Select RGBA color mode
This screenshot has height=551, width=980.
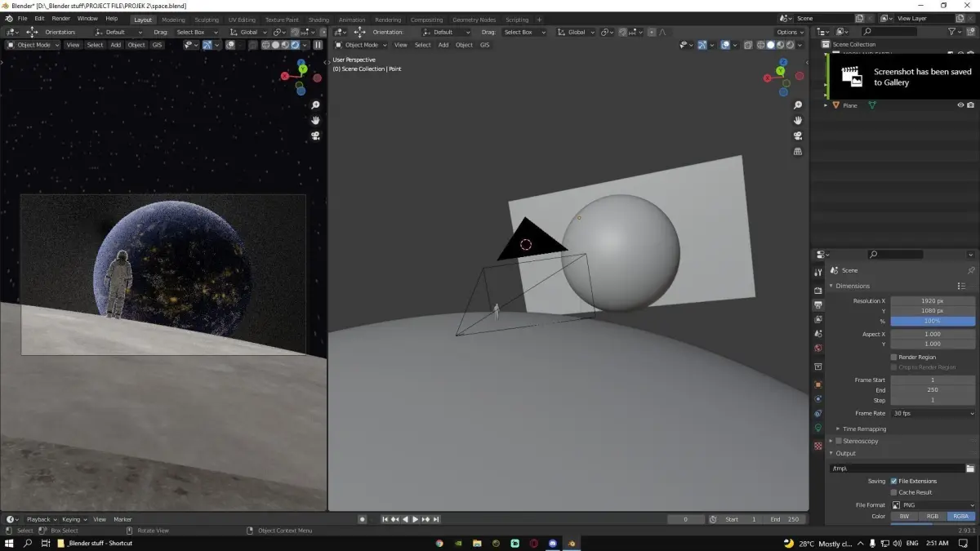961,516
